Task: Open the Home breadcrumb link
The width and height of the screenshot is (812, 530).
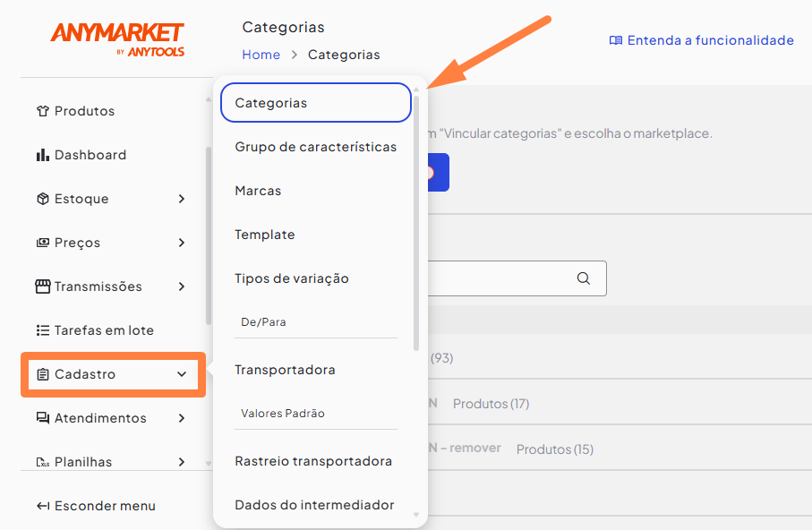Action: pyautogui.click(x=261, y=55)
